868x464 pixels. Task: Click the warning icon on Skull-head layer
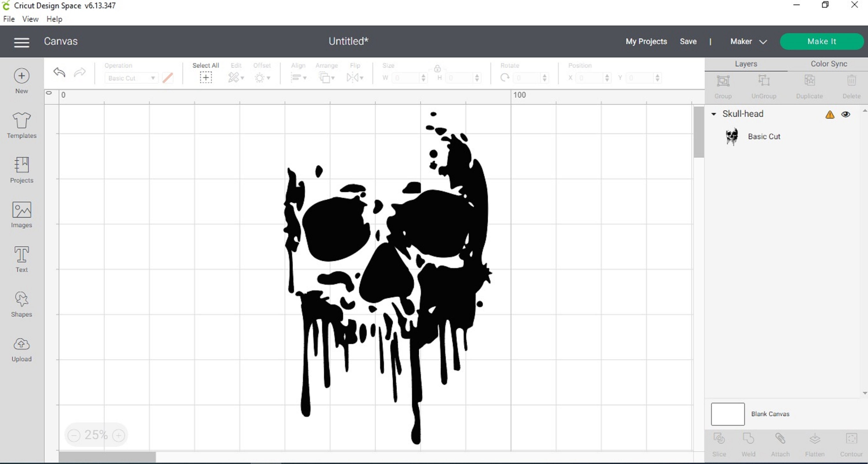pos(830,114)
